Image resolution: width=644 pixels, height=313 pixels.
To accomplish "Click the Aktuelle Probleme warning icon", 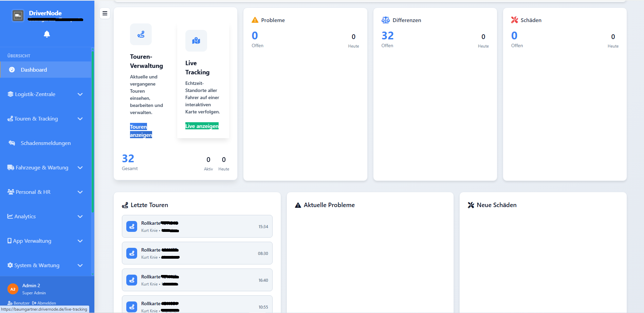I will [298, 205].
